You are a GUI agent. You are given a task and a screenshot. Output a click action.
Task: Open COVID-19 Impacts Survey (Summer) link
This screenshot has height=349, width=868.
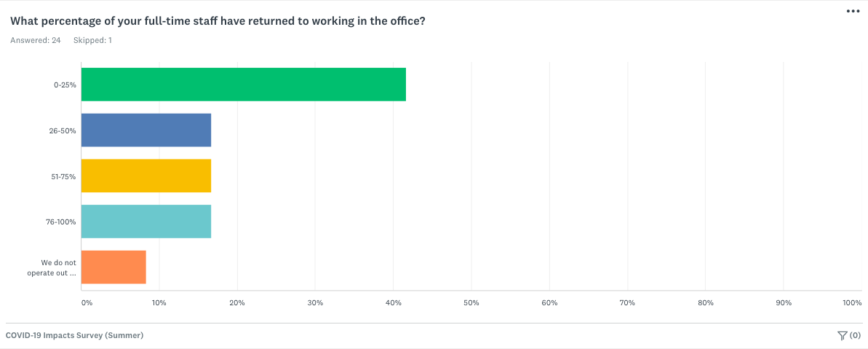coord(74,336)
